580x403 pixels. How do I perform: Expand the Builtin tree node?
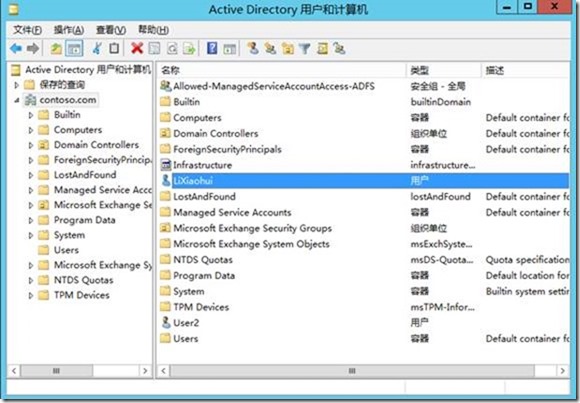[31, 115]
